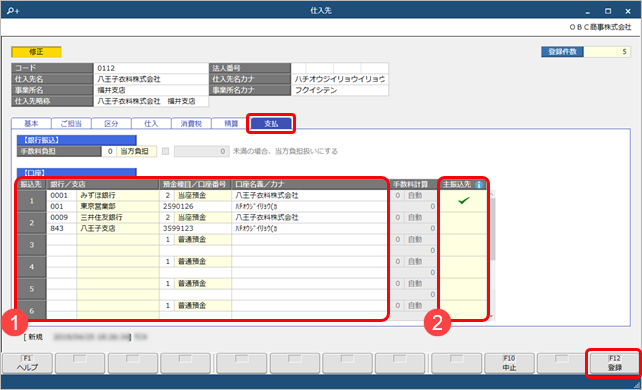This screenshot has height=390, width=642.
Task: Click 普通預金 deposit type in row 4
Action: (x=203, y=262)
